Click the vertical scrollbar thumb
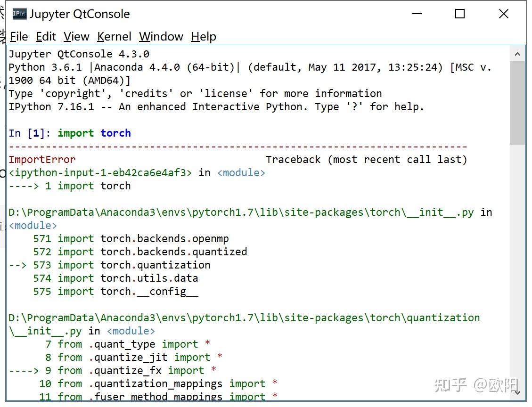532x407 pixels. coord(517,103)
